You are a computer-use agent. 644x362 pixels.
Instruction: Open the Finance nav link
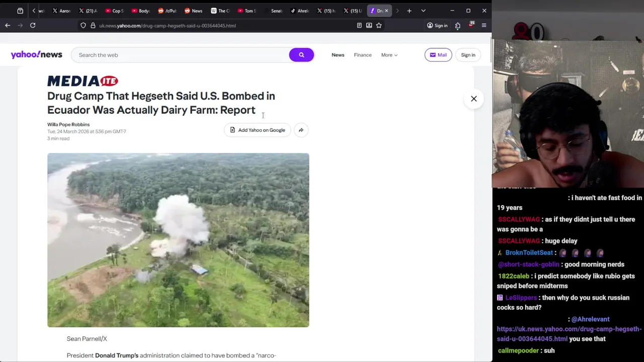point(362,55)
